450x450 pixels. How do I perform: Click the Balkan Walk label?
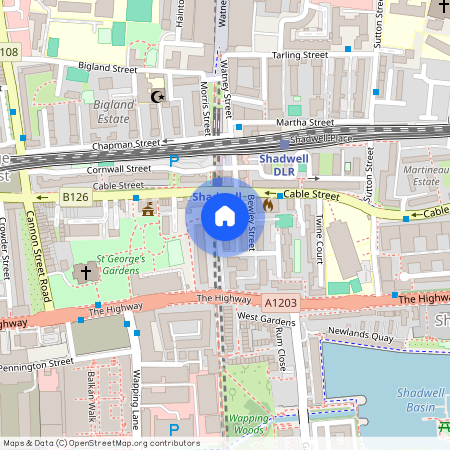(x=91, y=397)
